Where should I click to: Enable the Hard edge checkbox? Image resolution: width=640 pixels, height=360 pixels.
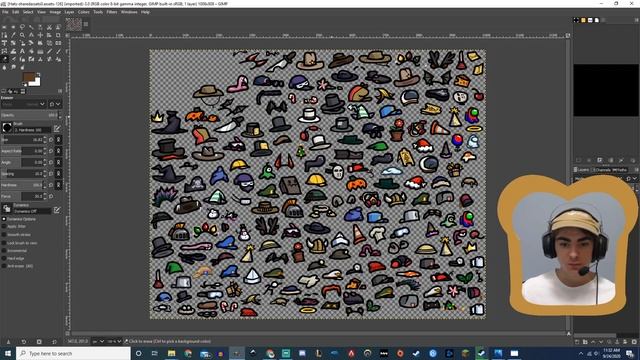click(x=4, y=258)
